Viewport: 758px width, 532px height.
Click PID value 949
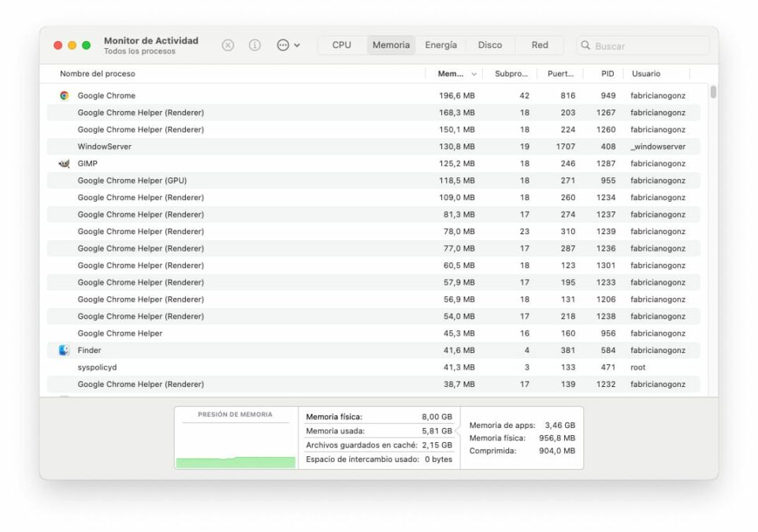coord(608,96)
